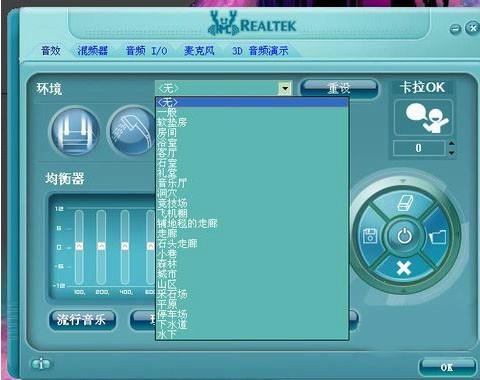This screenshot has width=480, height=380.
Task: Load equalizer preset with folder icon
Action: [438, 237]
